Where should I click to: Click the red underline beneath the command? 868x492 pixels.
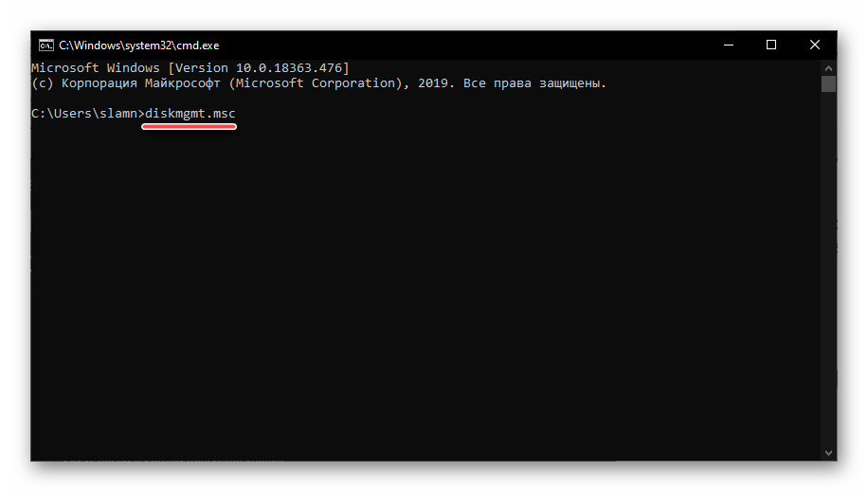pyautogui.click(x=189, y=128)
